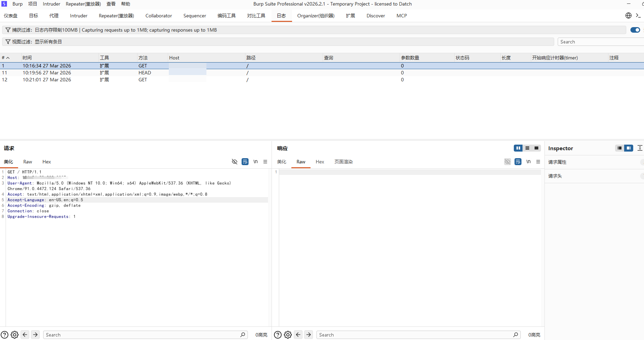Click the magnifier in the request search bar

[x=243, y=334]
